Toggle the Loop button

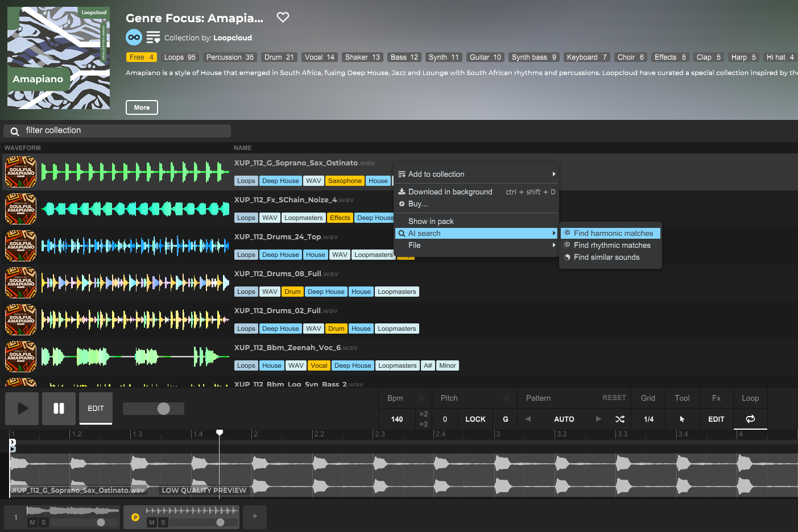(x=750, y=419)
